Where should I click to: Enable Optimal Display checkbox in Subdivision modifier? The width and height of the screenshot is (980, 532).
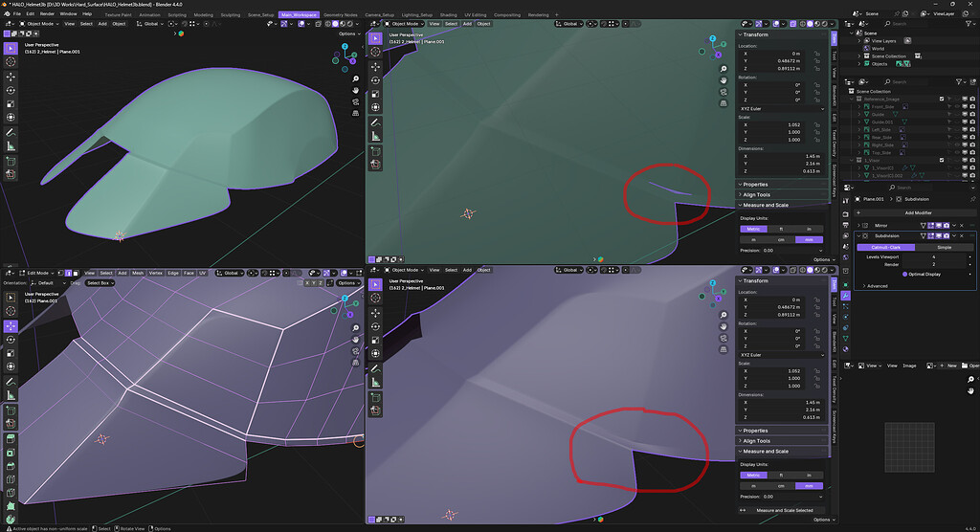(904, 274)
